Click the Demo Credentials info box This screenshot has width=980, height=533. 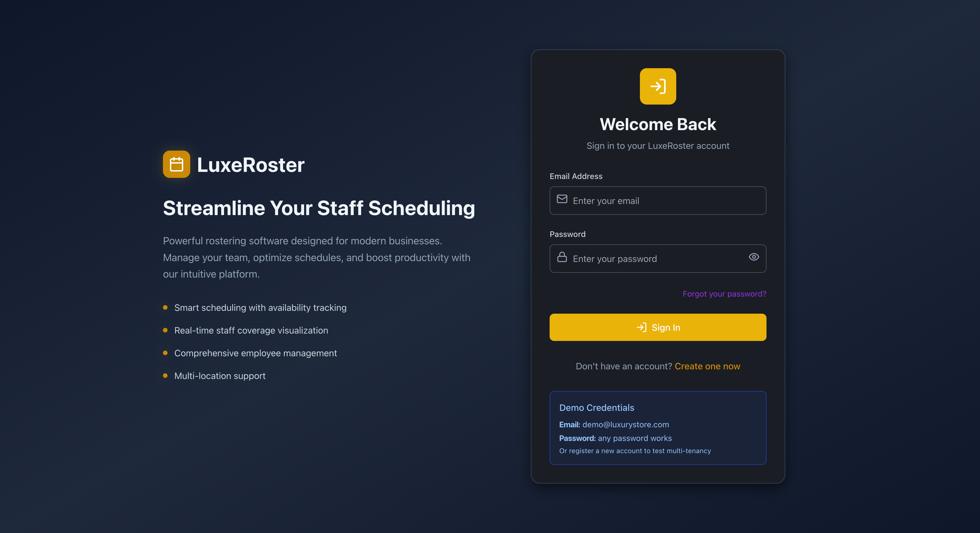pyautogui.click(x=658, y=428)
